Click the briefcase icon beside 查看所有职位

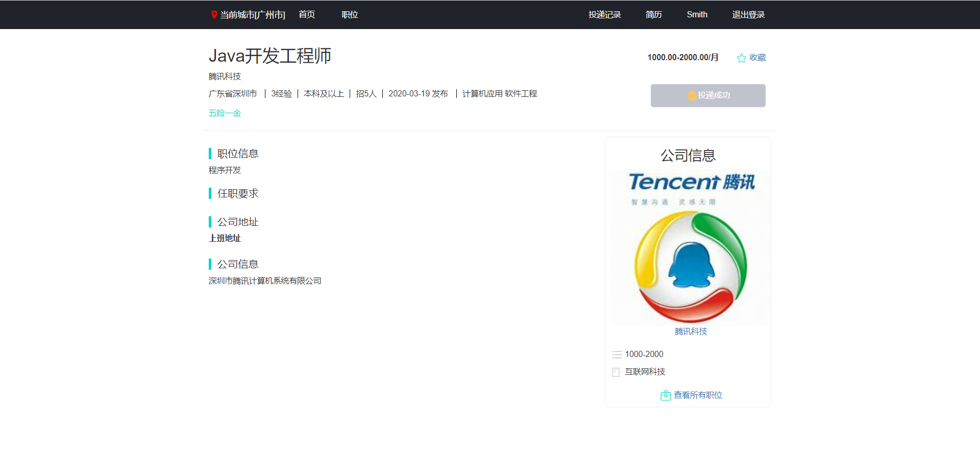pos(666,395)
